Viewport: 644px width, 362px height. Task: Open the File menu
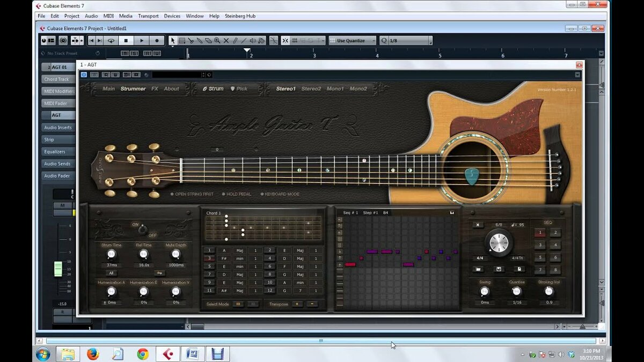point(41,16)
